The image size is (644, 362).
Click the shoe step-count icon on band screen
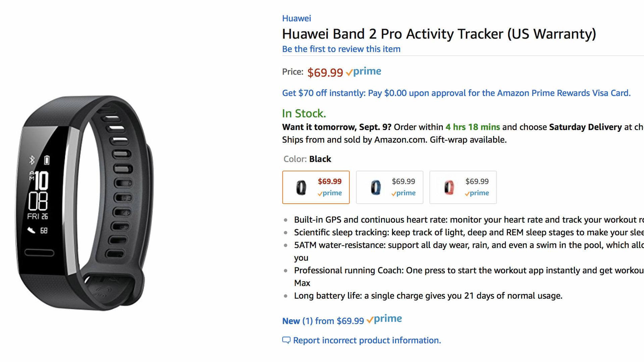pos(31,230)
